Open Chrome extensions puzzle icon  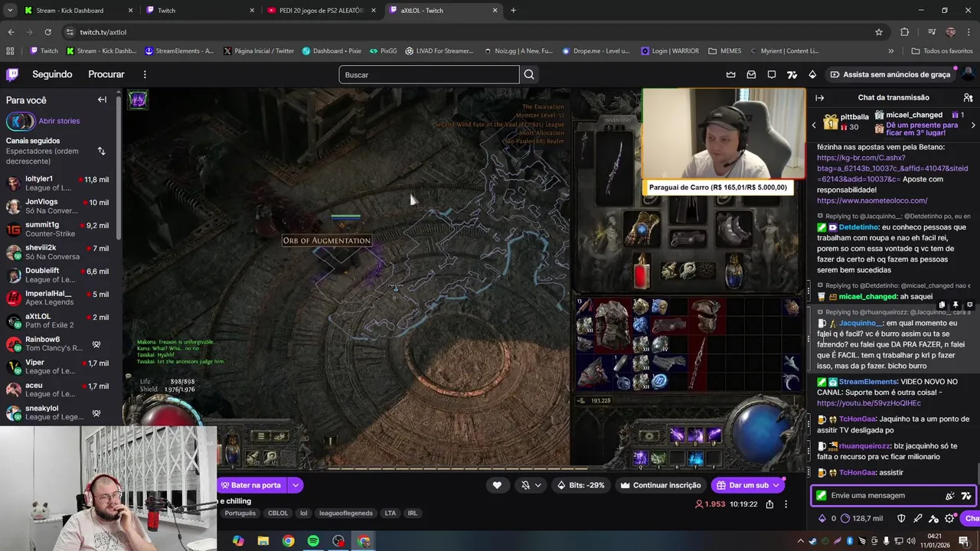click(905, 32)
